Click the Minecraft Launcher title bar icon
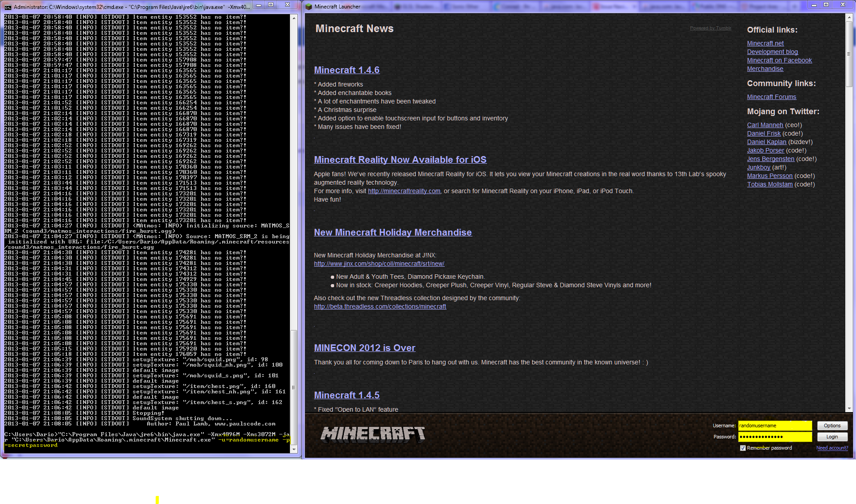Viewport: 856px width, 504px height. pyautogui.click(x=309, y=7)
